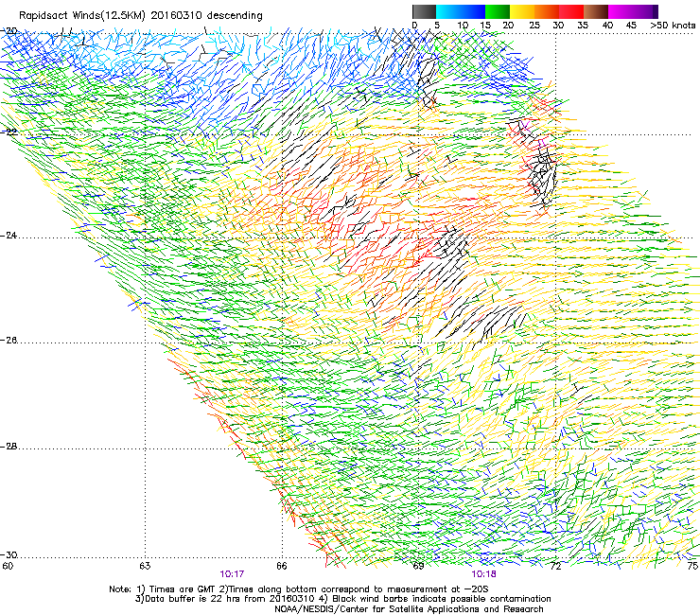The height and width of the screenshot is (615, 700).
Task: Click the orange 25-30 knots legend segment
Action: [x=547, y=11]
